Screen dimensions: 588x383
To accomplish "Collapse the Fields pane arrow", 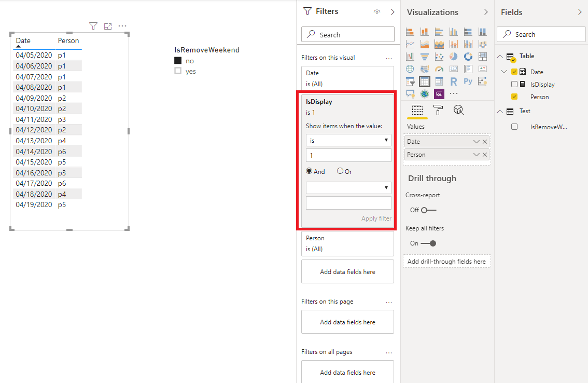I will click(x=580, y=12).
